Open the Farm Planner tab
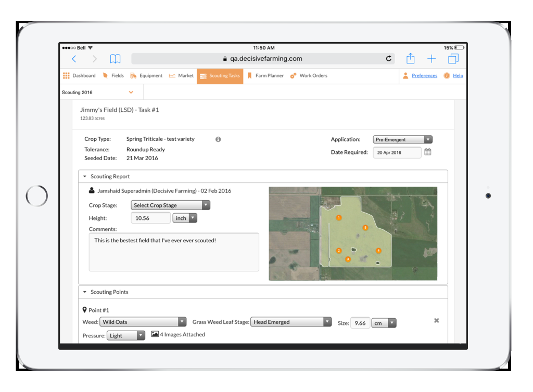The height and width of the screenshot is (392, 533). (265, 76)
